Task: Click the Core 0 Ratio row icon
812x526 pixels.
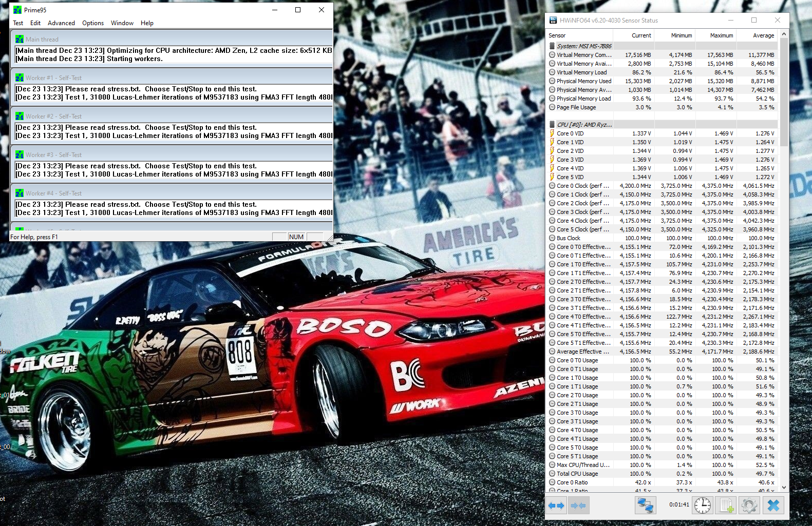Action: (552, 482)
